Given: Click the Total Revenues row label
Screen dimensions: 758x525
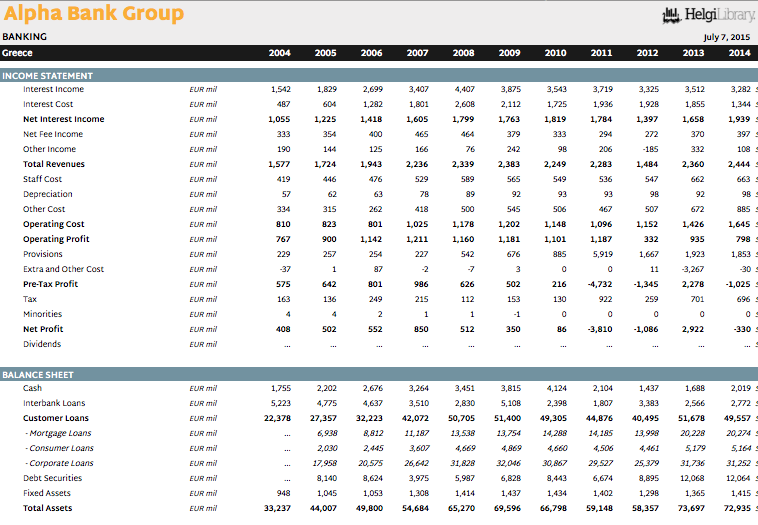Looking at the screenshot, I should (54, 164).
